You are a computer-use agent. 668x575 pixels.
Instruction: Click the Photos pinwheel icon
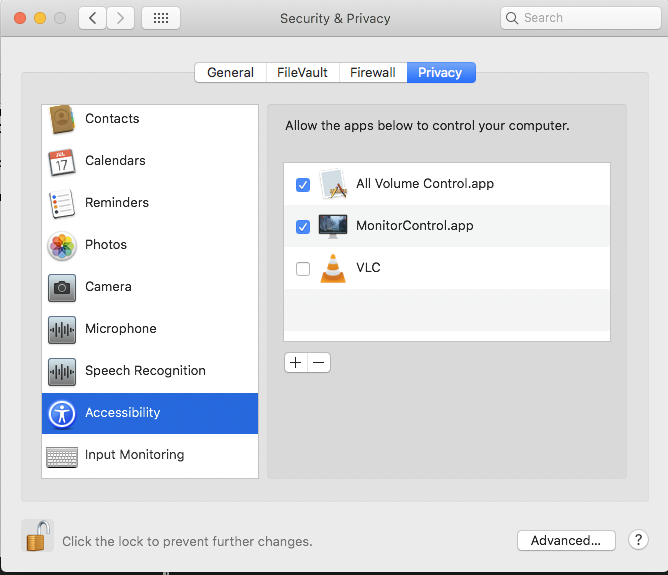tap(62, 246)
